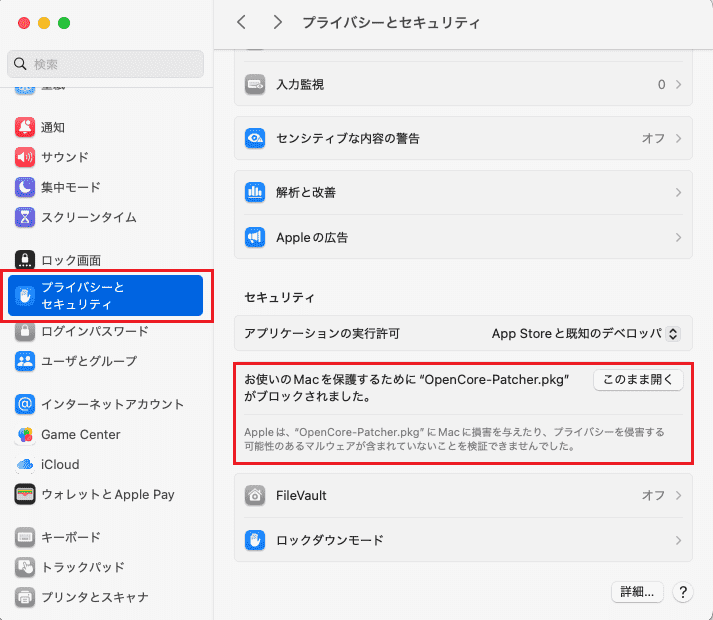Expand the ロックダウンモード row chevron
Viewport: 713px width, 620px height.
tap(678, 540)
